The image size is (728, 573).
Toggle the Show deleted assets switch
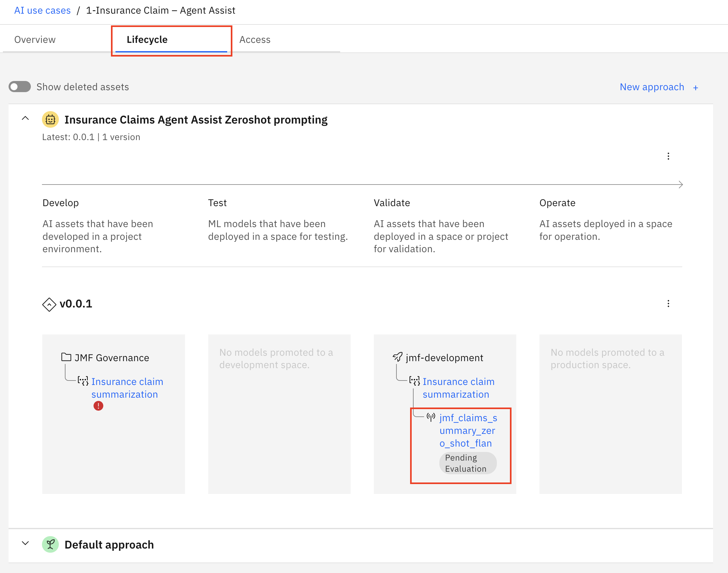20,87
